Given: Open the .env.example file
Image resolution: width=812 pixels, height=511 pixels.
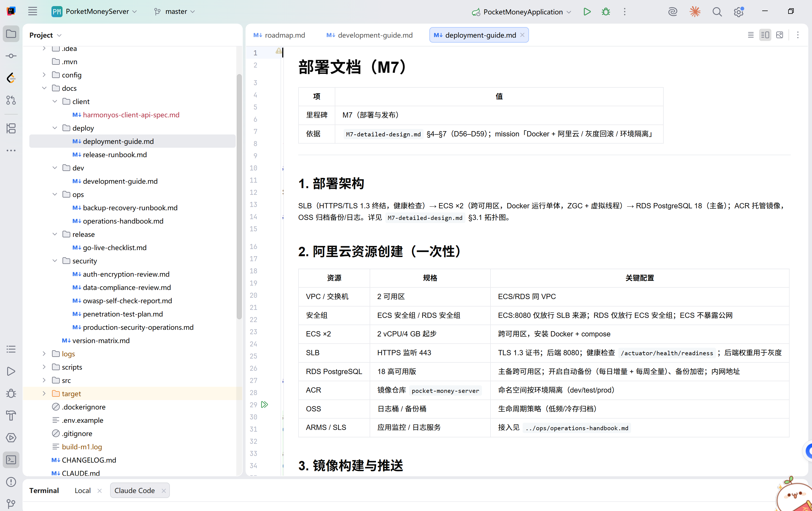Looking at the screenshot, I should [x=83, y=420].
